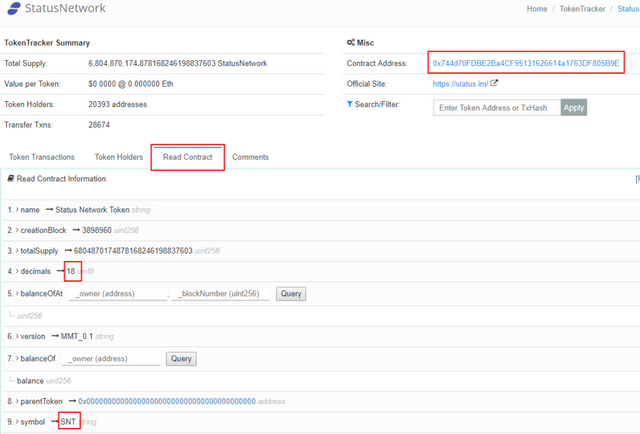The image size is (640, 434).
Task: Expand the decimals function chevron
Action: click(17, 271)
